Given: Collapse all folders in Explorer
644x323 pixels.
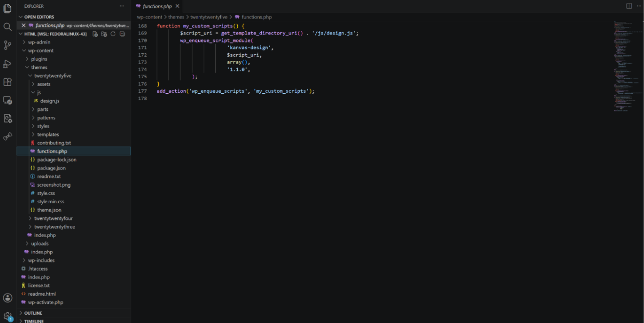Looking at the screenshot, I should 122,34.
